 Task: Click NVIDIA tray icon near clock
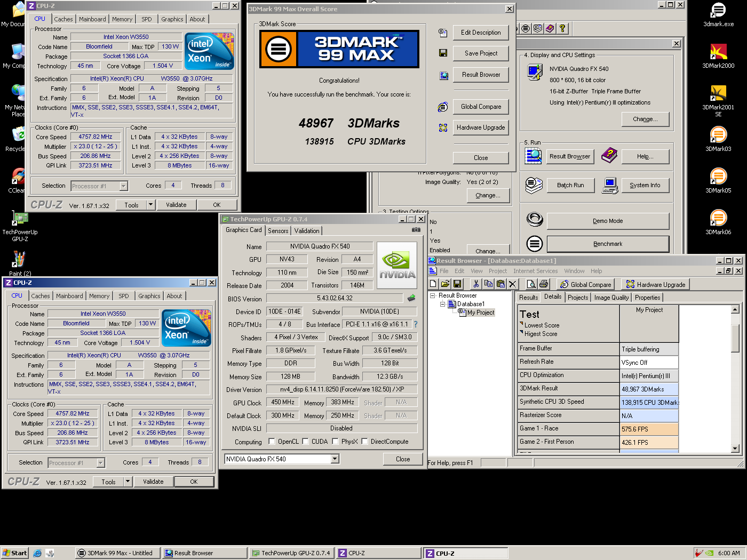point(710,553)
